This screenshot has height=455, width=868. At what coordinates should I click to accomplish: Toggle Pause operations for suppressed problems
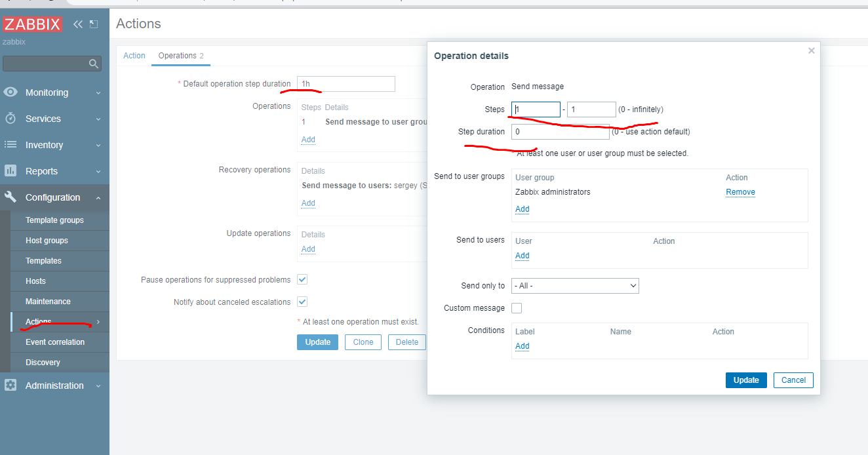tap(302, 279)
